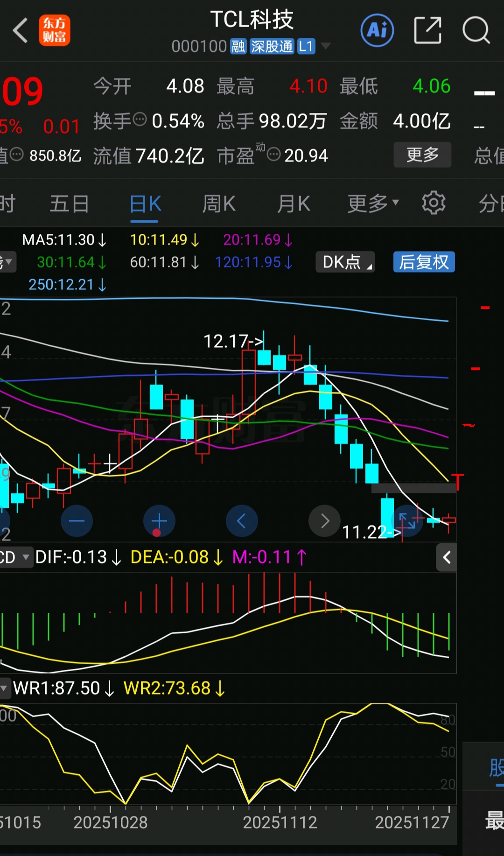The image size is (504, 856).
Task: Open main chart indicator dropdown beside MA30
Action: tap(7, 262)
